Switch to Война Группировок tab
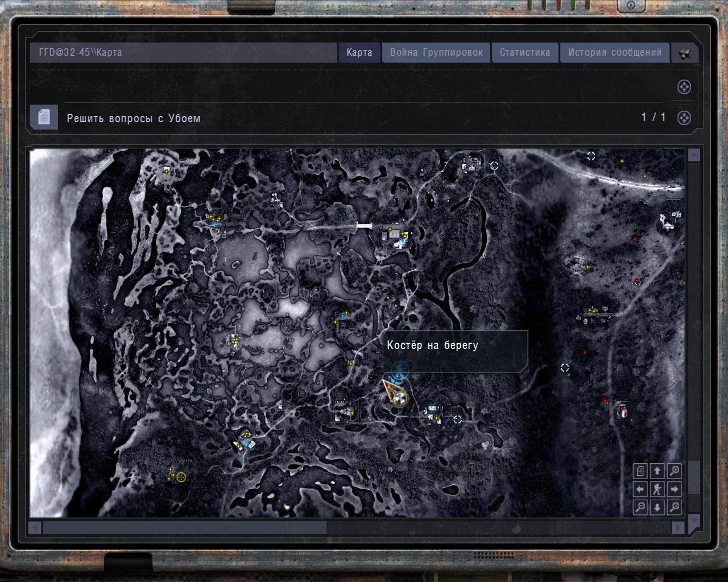This screenshot has width=728, height=582. tap(436, 53)
